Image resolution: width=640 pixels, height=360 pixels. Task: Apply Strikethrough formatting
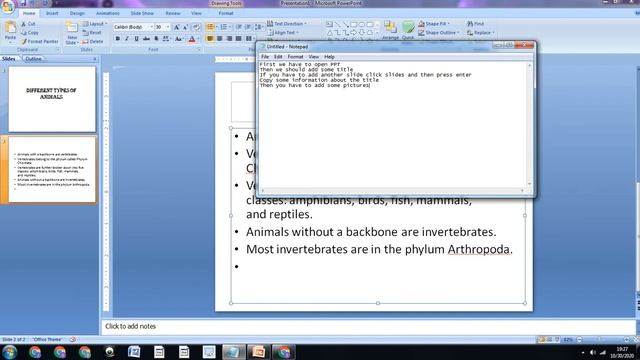tap(146, 38)
